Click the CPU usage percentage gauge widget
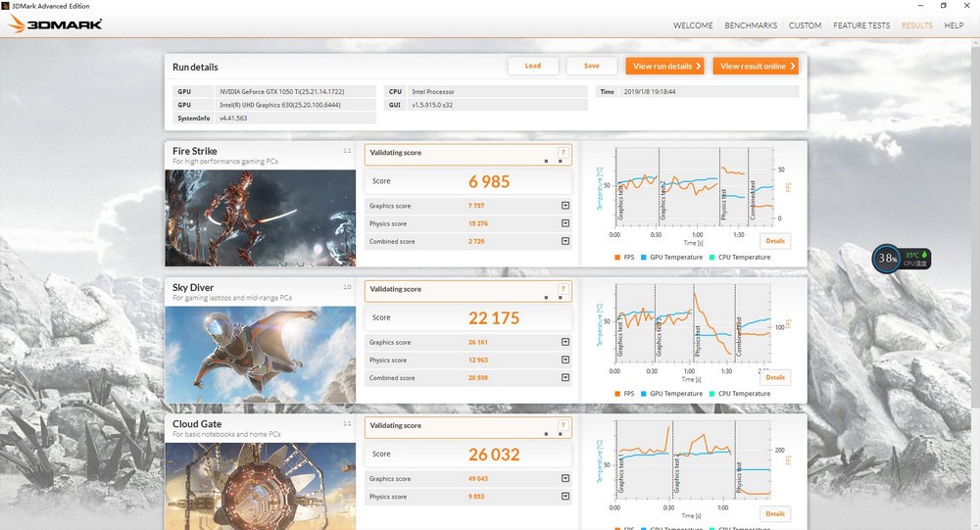 [x=887, y=259]
